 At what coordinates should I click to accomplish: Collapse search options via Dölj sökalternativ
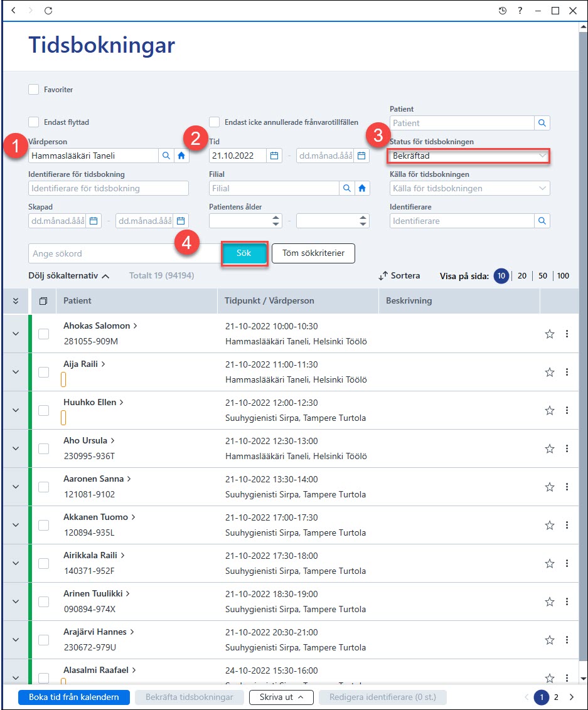pos(68,276)
